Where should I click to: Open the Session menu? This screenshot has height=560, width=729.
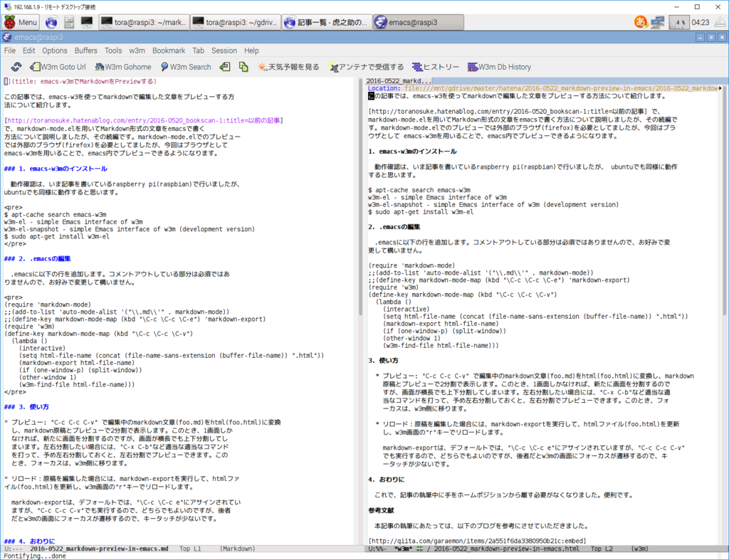(x=222, y=51)
